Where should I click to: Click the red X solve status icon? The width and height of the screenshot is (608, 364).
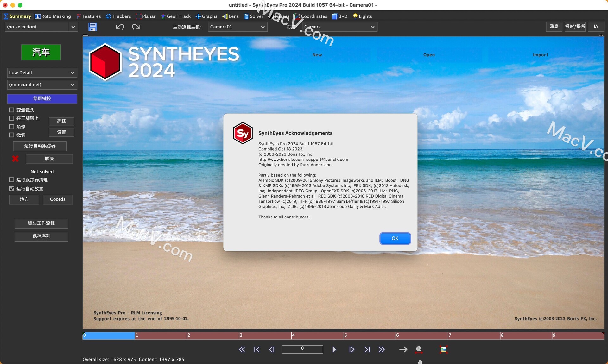pyautogui.click(x=15, y=159)
